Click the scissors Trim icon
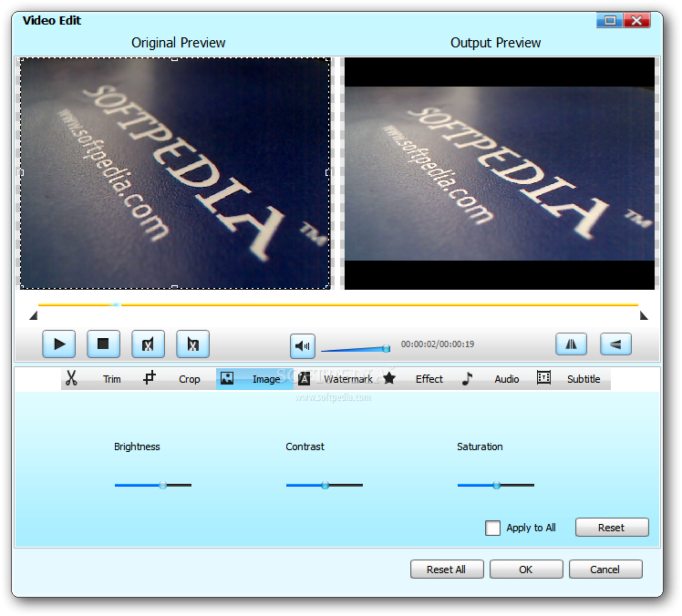The image size is (682, 616). click(71, 378)
